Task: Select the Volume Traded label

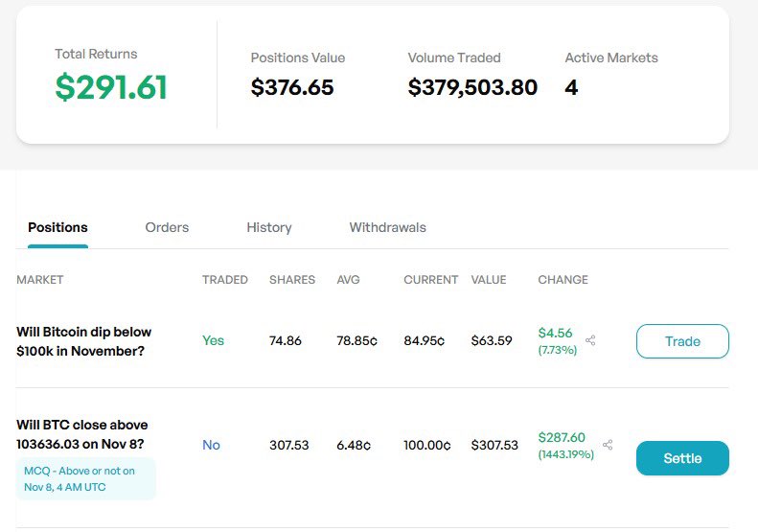Action: [x=454, y=58]
